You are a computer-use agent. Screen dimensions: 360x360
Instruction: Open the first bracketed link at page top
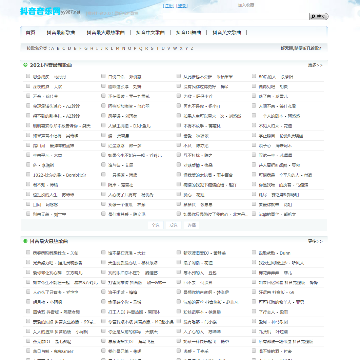point(169,5)
